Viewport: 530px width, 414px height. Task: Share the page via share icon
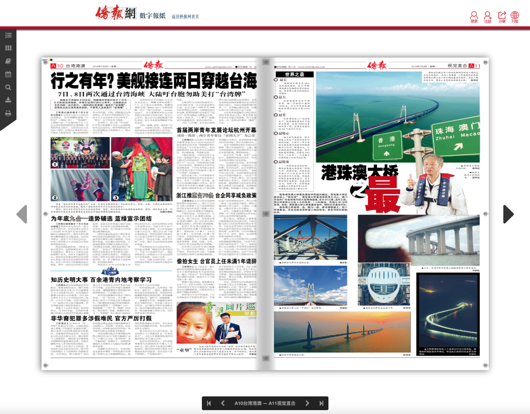pyautogui.click(x=502, y=17)
